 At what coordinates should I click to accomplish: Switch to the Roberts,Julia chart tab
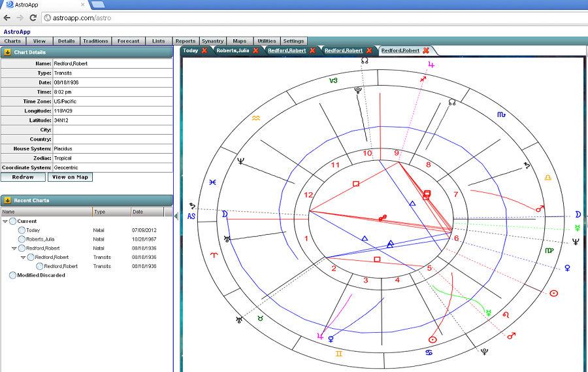pyautogui.click(x=233, y=50)
